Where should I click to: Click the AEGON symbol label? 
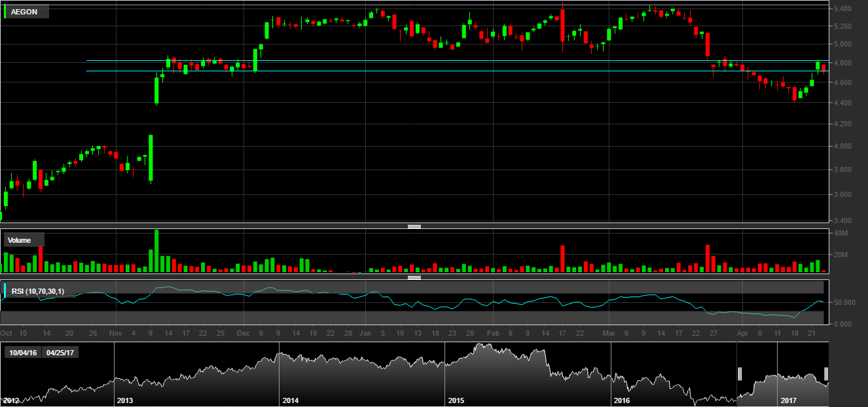[27, 12]
